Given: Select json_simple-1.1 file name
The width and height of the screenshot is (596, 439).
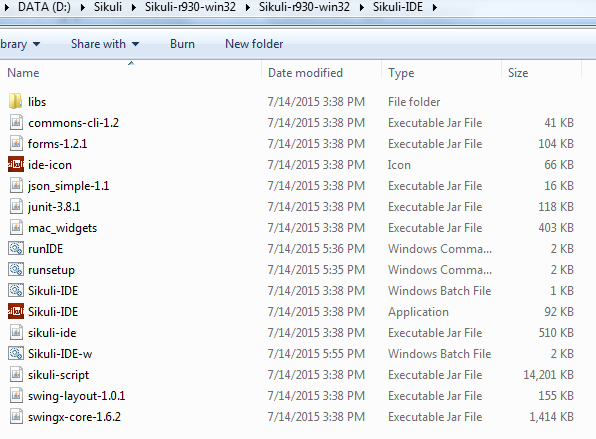Looking at the screenshot, I should coord(68,186).
